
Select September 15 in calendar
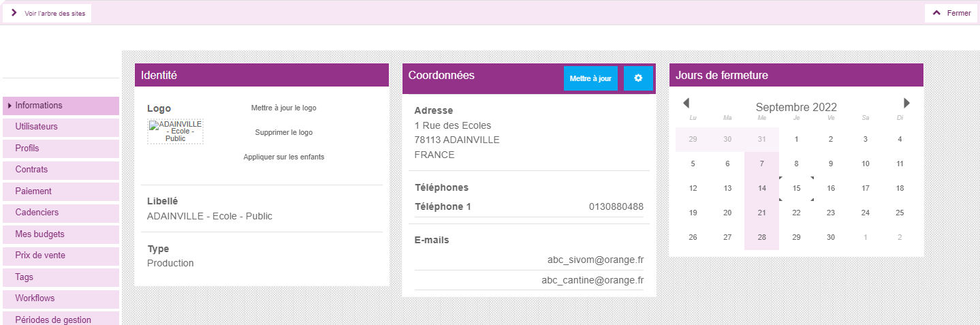(796, 188)
